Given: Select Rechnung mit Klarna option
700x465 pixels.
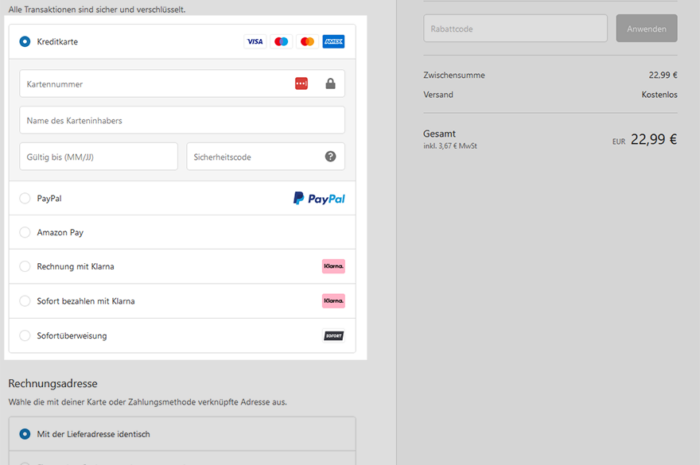Looking at the screenshot, I should tap(25, 266).
